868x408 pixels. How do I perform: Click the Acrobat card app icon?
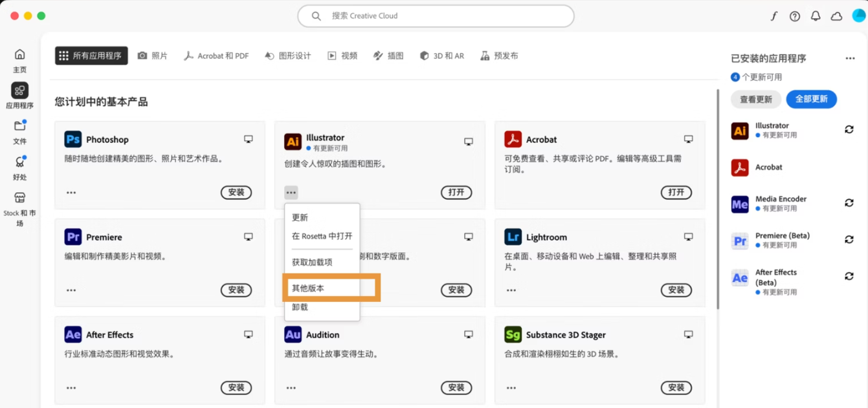point(513,139)
